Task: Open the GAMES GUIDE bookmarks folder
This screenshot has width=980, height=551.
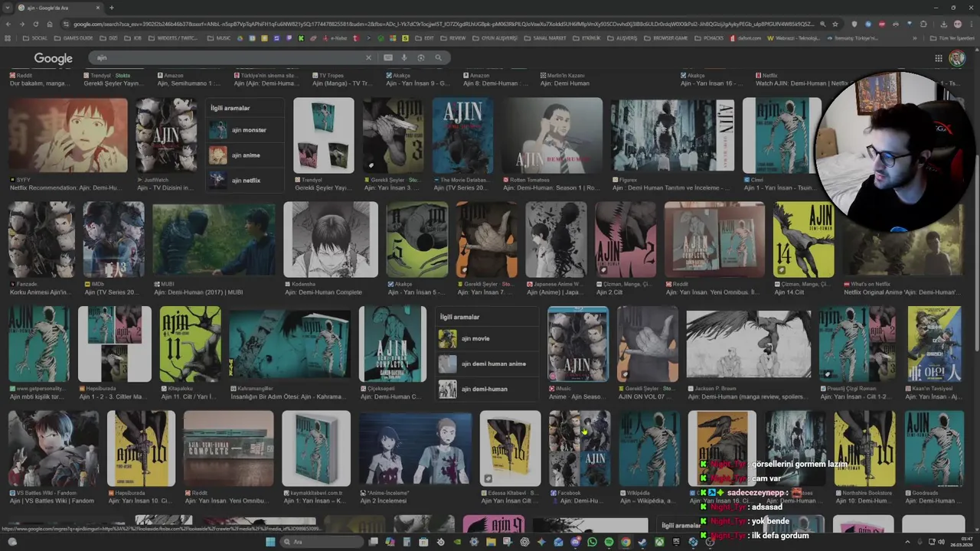Action: coord(73,38)
